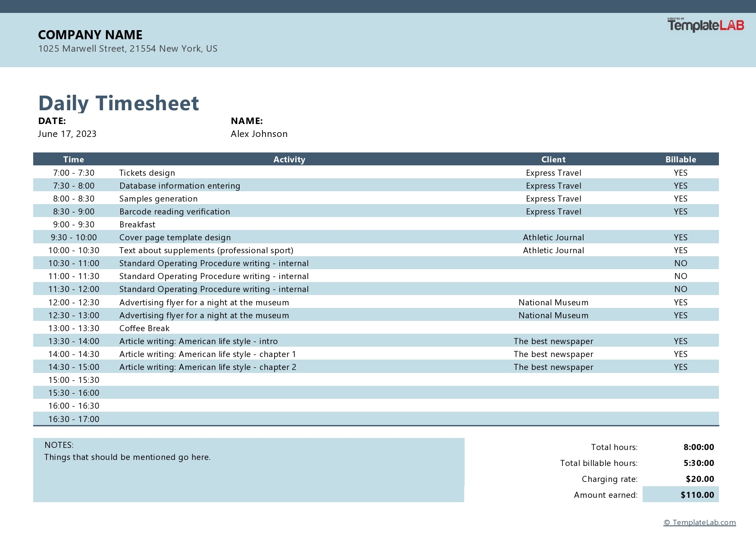
Task: Click the Breakfast activity row
Action: pos(137,224)
